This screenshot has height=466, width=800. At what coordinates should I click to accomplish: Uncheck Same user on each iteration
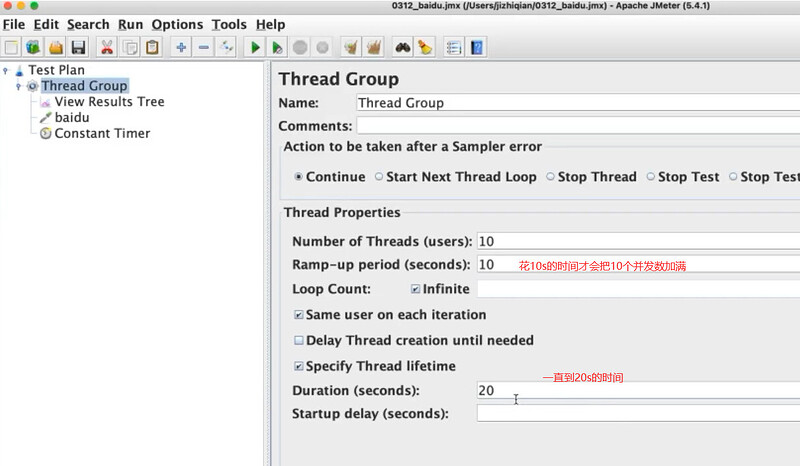pos(298,315)
